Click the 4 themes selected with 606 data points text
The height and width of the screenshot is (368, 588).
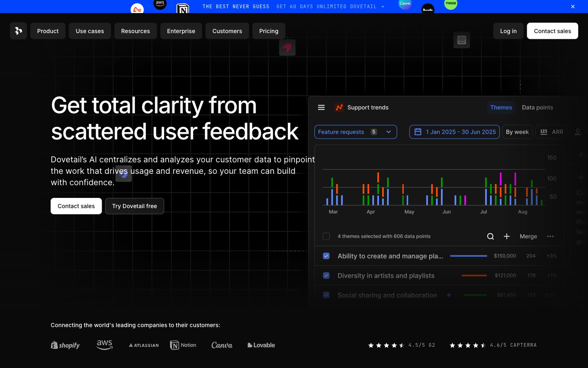point(384,236)
